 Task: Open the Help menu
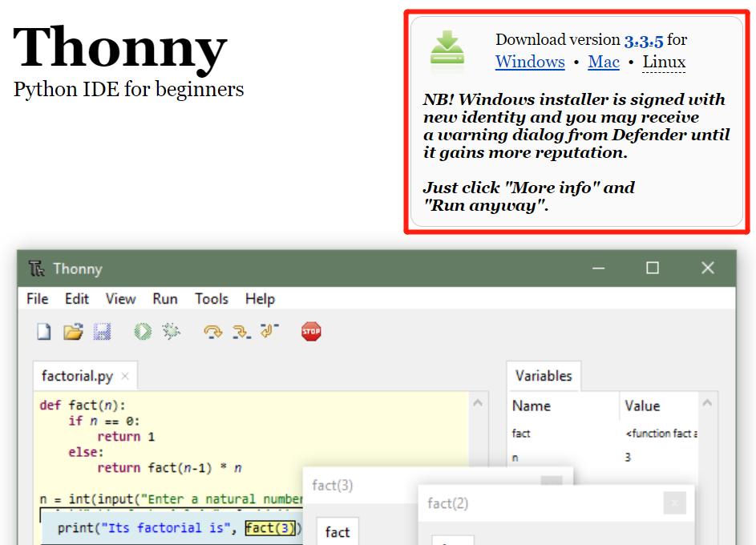260,299
